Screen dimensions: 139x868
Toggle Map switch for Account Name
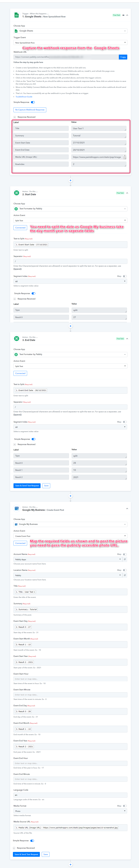click(125, 554)
